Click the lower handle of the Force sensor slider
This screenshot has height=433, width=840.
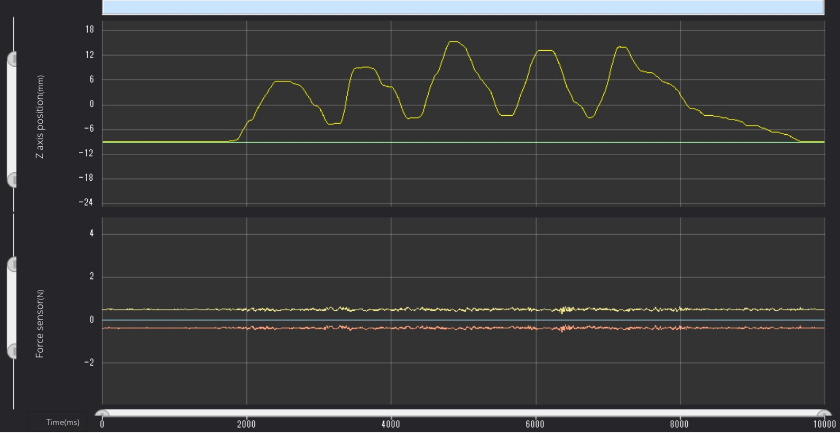[13, 351]
